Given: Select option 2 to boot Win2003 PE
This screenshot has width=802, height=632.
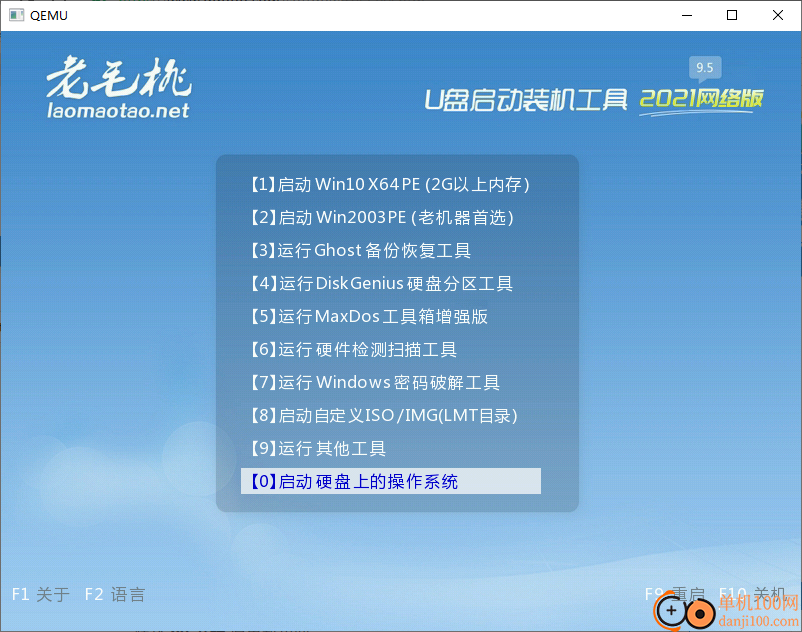Looking at the screenshot, I should pos(382,217).
